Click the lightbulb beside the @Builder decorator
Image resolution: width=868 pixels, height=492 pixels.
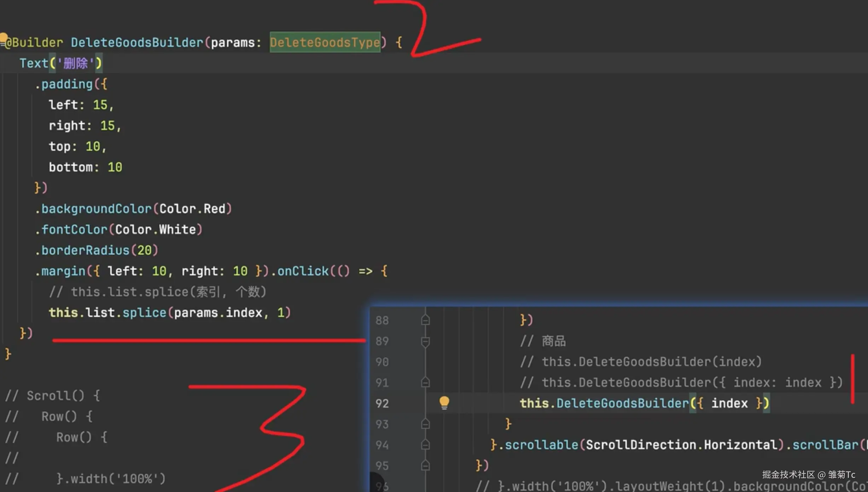(x=3, y=38)
